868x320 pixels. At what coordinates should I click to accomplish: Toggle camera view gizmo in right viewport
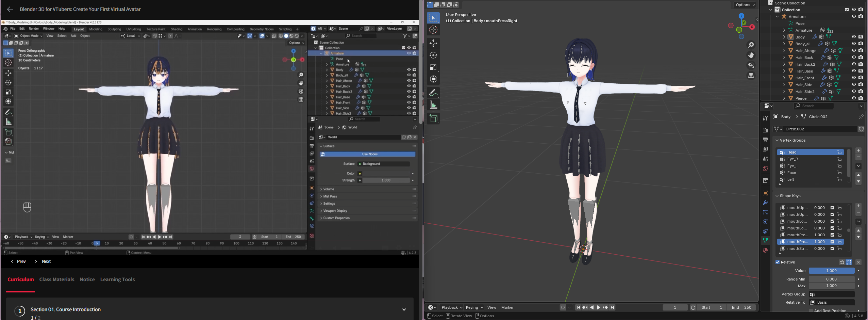(x=751, y=65)
